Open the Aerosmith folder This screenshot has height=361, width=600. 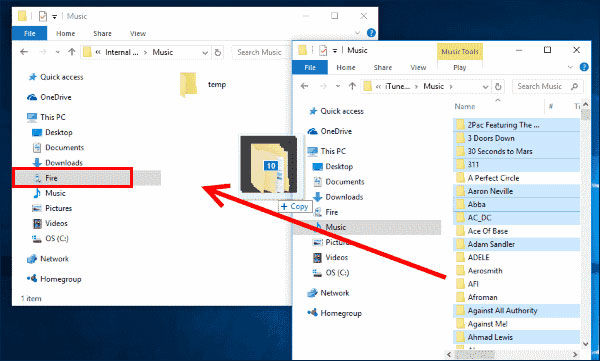click(x=485, y=271)
